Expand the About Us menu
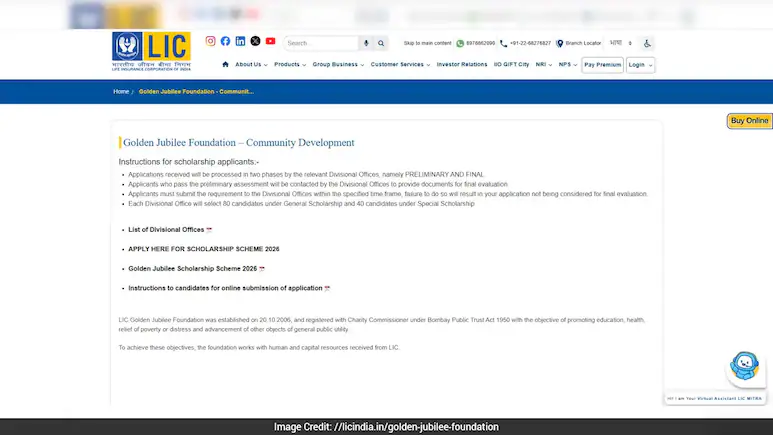This screenshot has width=773, height=435. (x=251, y=65)
